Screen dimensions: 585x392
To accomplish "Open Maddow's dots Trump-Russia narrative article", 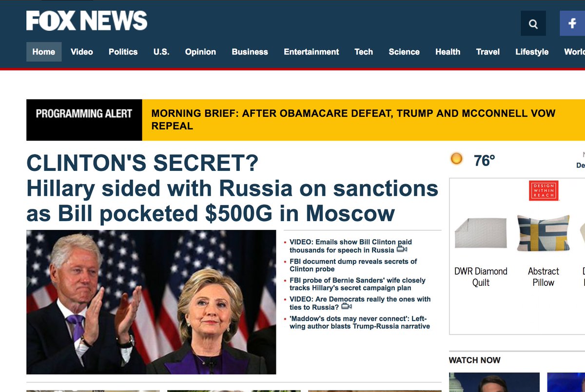I will point(360,322).
